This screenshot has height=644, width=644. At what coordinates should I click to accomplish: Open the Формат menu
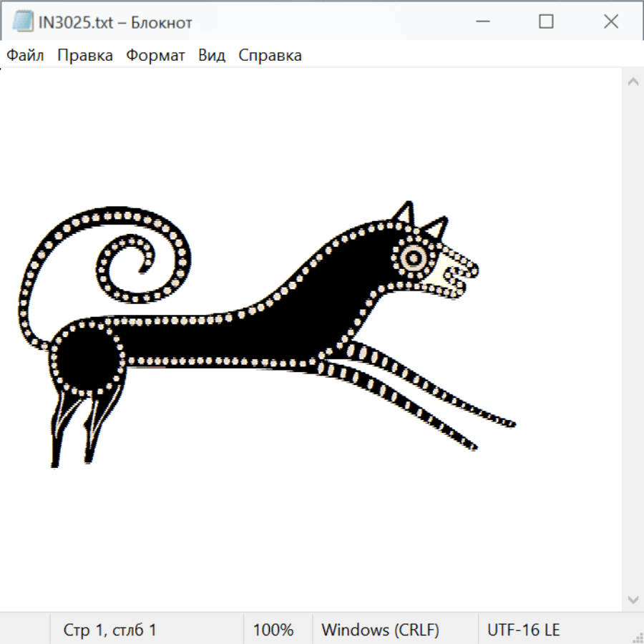pyautogui.click(x=155, y=56)
